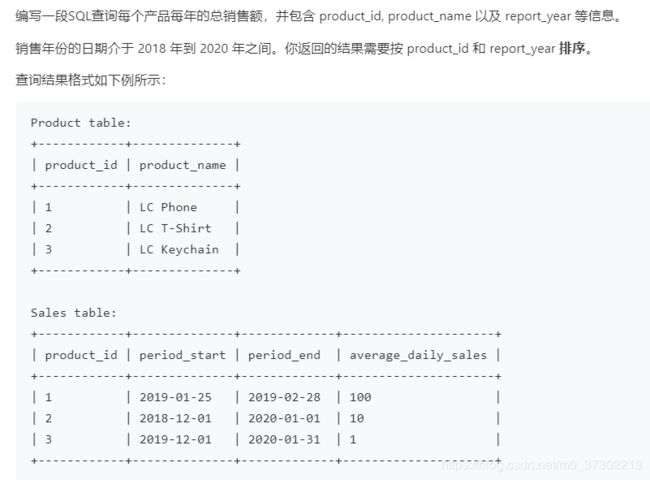Click the blog.csdn.net watermark link
The height and width of the screenshot is (480, 650).
click(x=542, y=465)
